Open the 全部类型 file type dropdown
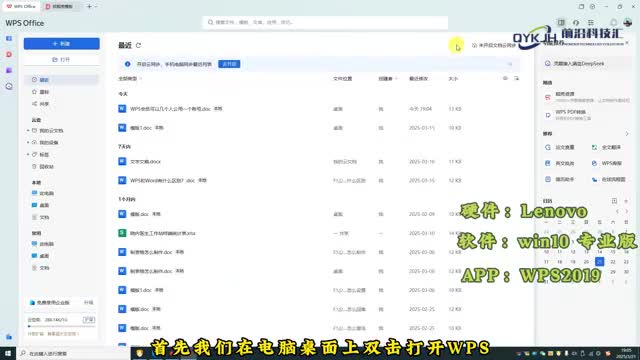Screen dimensions: 640x360 pos(130,78)
